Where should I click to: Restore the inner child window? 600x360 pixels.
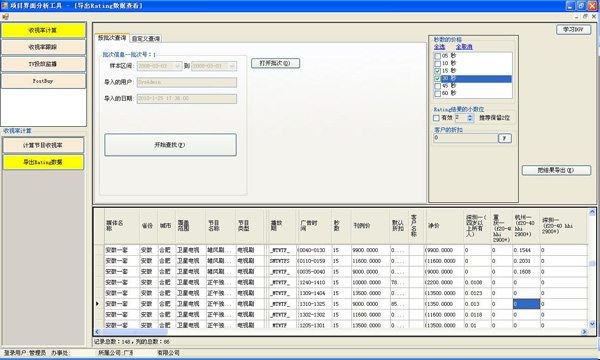coord(585,16)
